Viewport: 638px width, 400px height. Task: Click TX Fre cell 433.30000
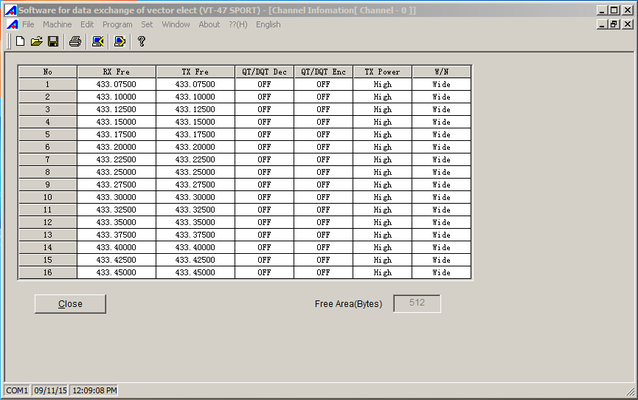(x=195, y=197)
